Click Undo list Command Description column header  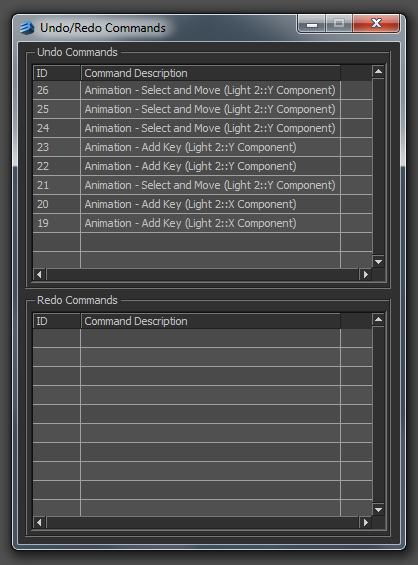210,73
